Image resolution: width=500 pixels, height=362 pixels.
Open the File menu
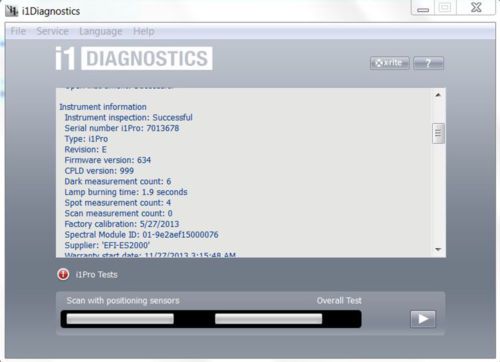point(18,31)
